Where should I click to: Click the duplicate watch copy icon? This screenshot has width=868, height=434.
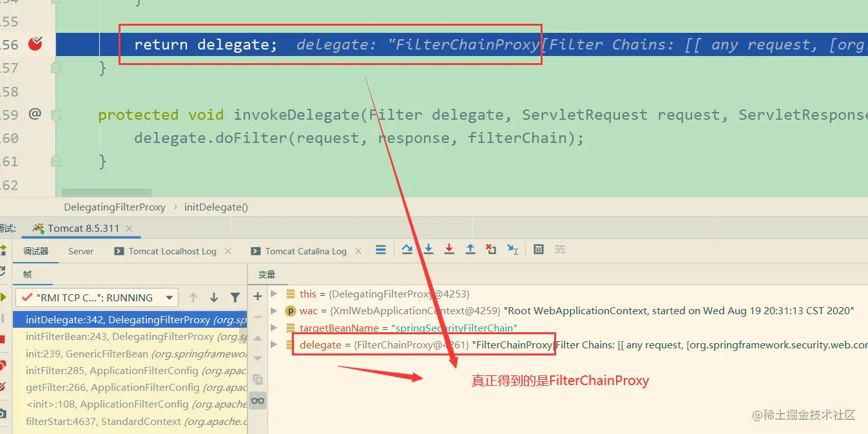[x=258, y=379]
